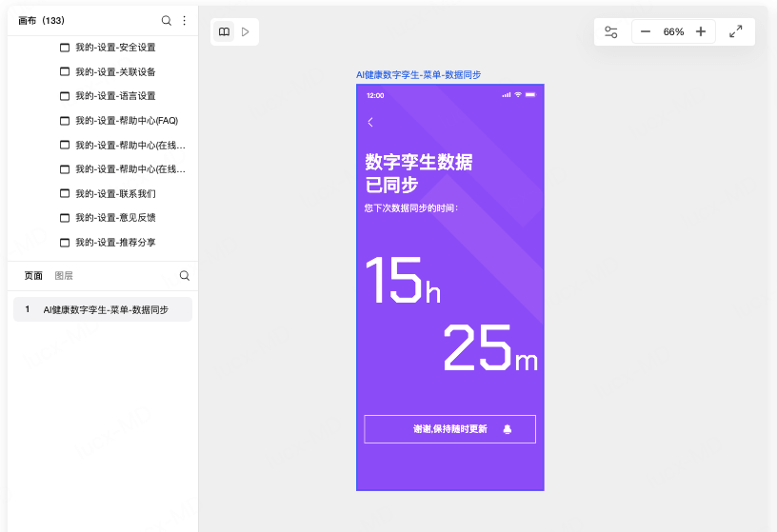Search pages with the lower magnifier icon

185,275
